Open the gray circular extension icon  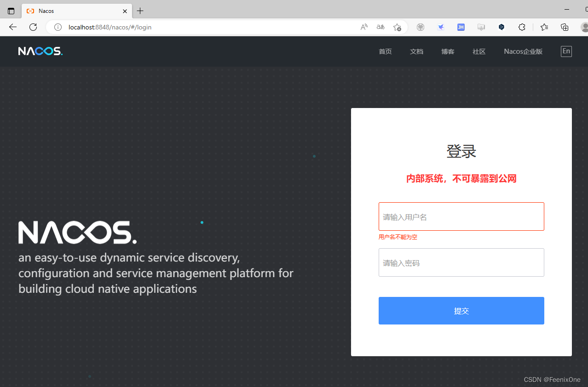click(x=420, y=27)
